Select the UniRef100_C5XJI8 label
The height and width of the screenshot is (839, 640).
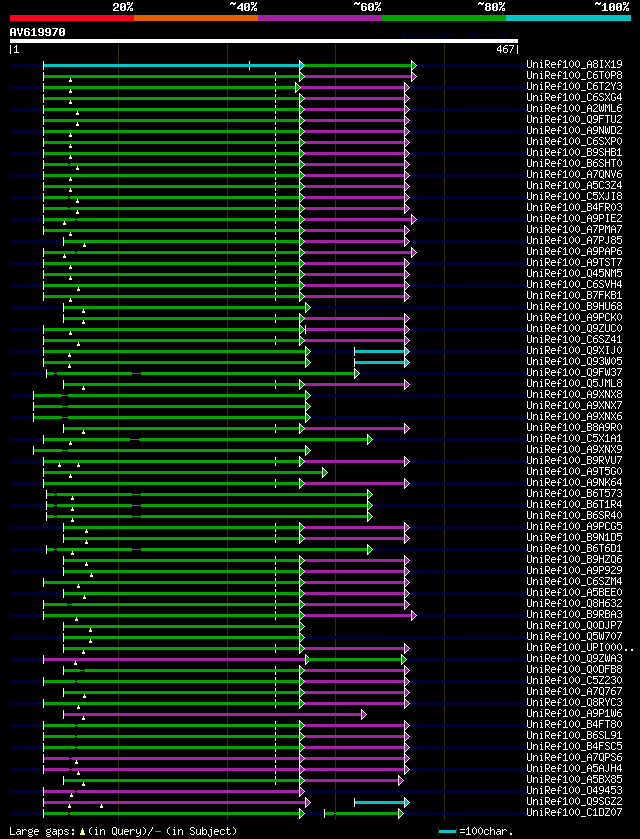[x=574, y=196]
